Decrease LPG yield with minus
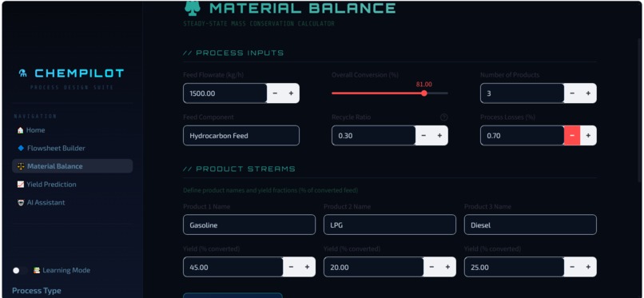This screenshot has width=644, height=298. (431, 267)
